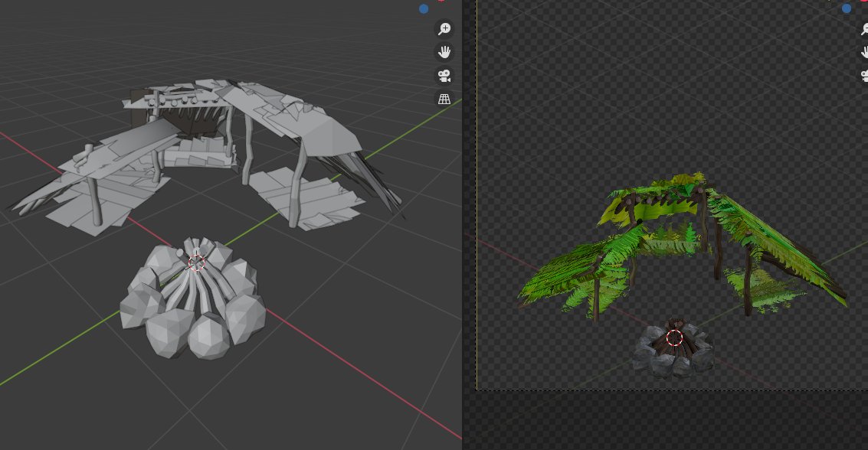868x450 pixels.
Task: Select the green leafy shelter in right viewport
Action: (x=683, y=246)
